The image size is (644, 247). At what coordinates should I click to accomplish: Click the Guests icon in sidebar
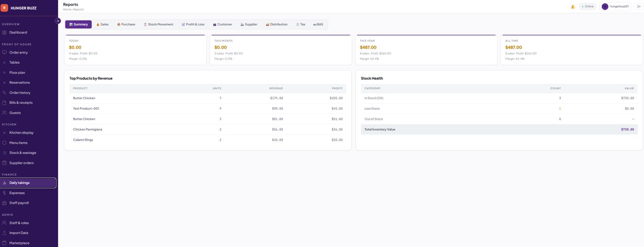pos(4,113)
